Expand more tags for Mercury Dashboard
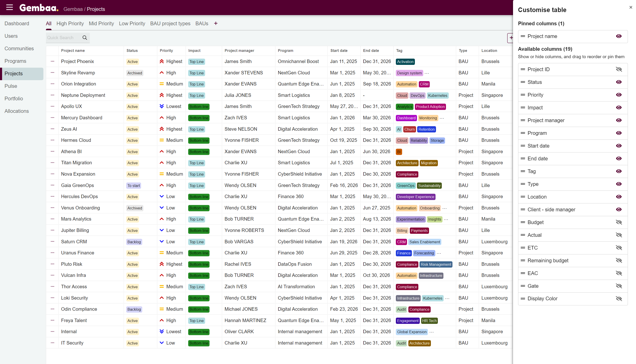Viewport: 636px width, 364px height. click(x=442, y=118)
